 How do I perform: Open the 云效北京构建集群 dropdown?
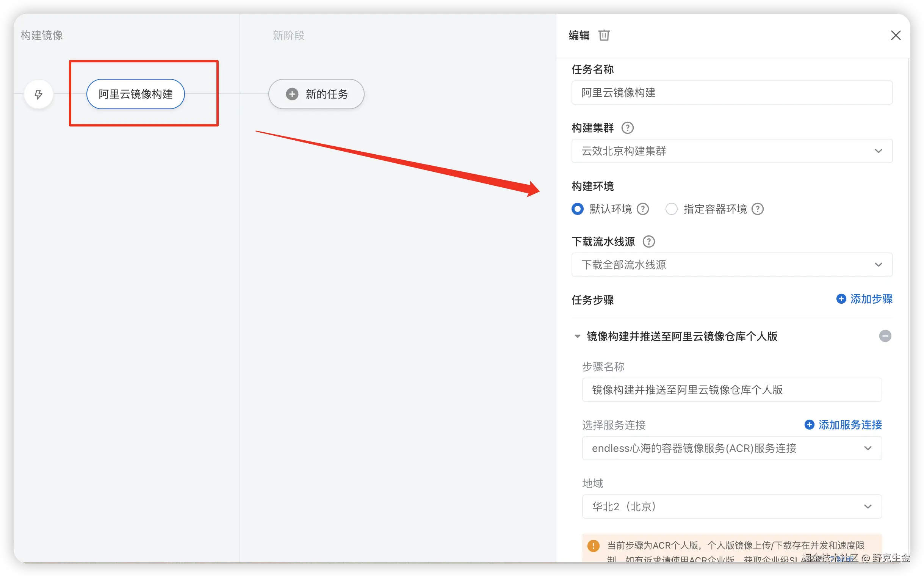[x=731, y=151]
